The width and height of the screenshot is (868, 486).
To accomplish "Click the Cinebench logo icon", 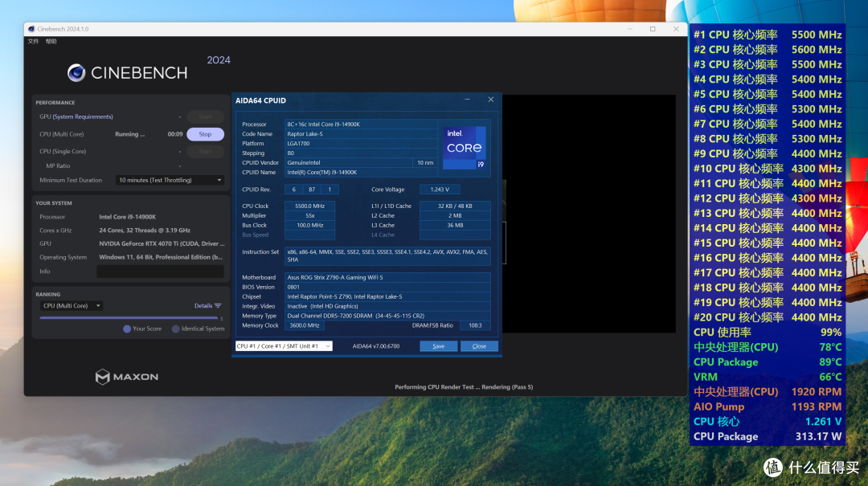I will pos(76,72).
